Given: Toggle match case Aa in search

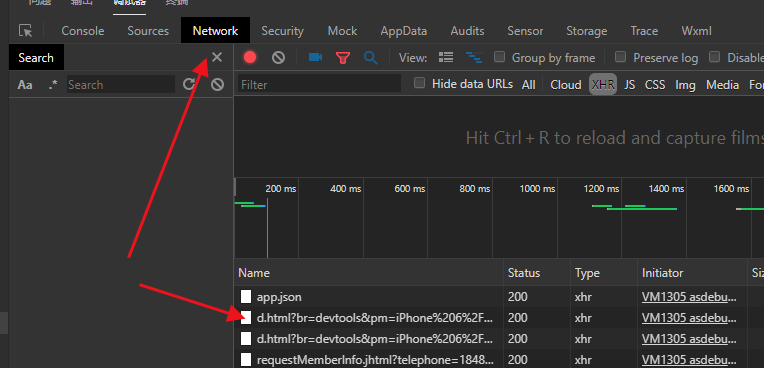Looking at the screenshot, I should click(x=25, y=85).
